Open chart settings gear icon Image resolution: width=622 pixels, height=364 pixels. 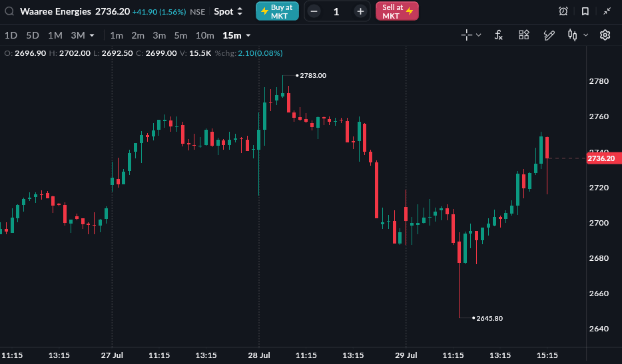tap(605, 35)
